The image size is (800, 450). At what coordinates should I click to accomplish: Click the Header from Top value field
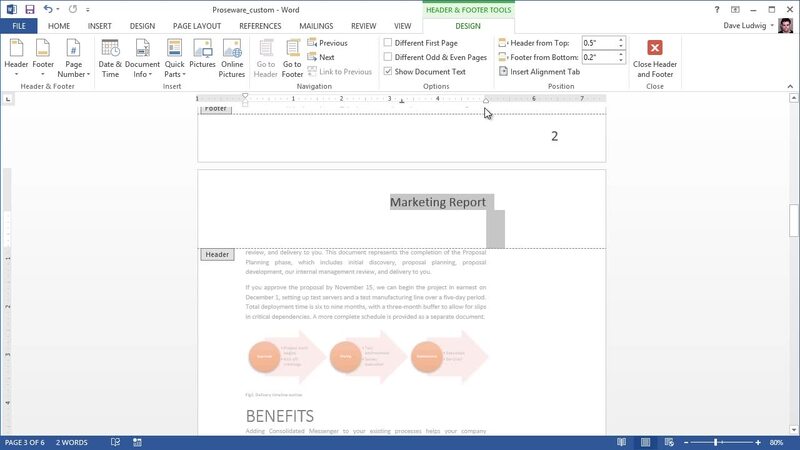point(598,43)
